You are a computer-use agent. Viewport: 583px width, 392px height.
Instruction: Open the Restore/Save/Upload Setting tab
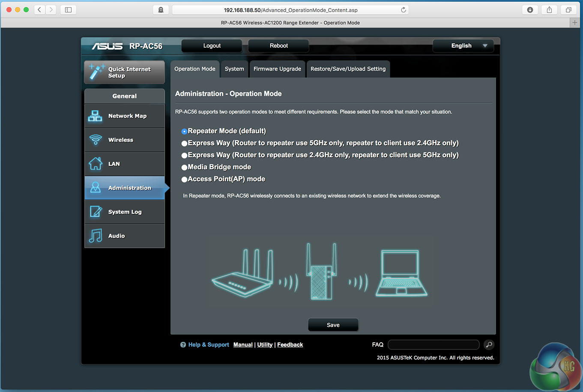click(x=348, y=69)
